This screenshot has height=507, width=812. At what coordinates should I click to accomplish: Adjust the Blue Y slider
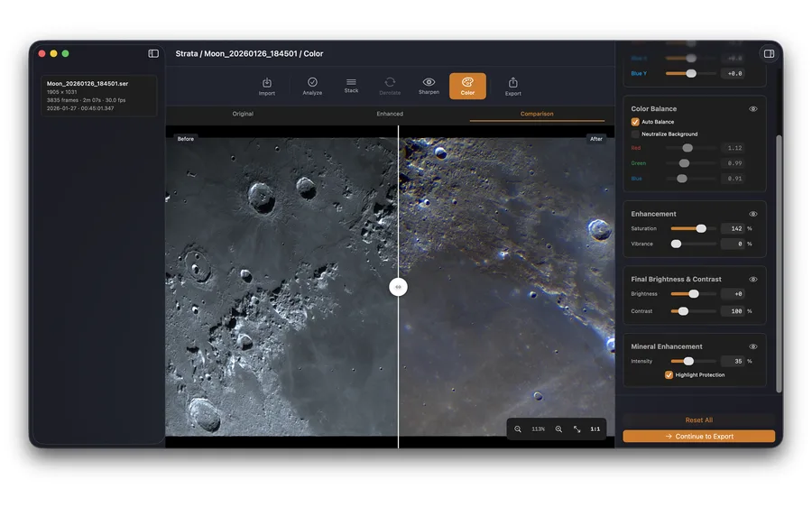(691, 74)
